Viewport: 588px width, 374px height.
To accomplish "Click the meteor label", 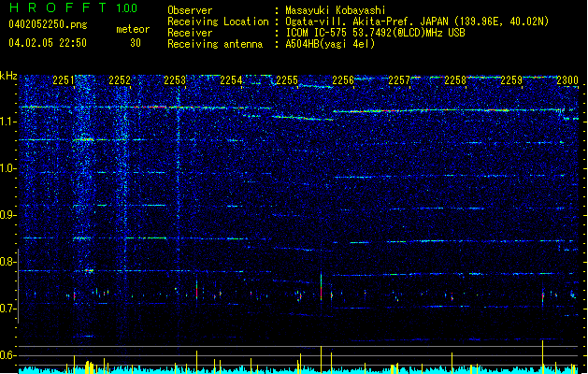I will tap(133, 29).
